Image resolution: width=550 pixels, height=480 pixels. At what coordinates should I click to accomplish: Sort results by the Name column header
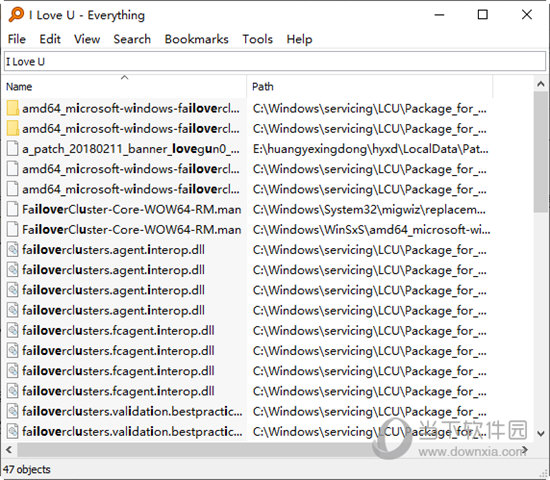(125, 86)
